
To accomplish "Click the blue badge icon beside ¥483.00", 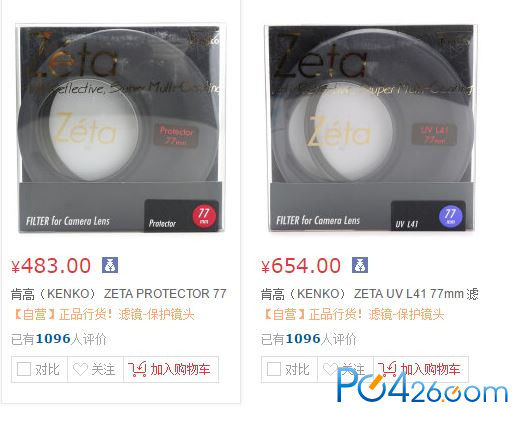I will (110, 265).
